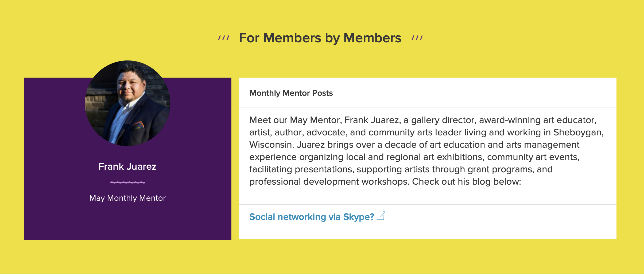Screen dimensions: 644x274
Task: Click the left triple-slash decoration beside the heading
Action: [224, 38]
